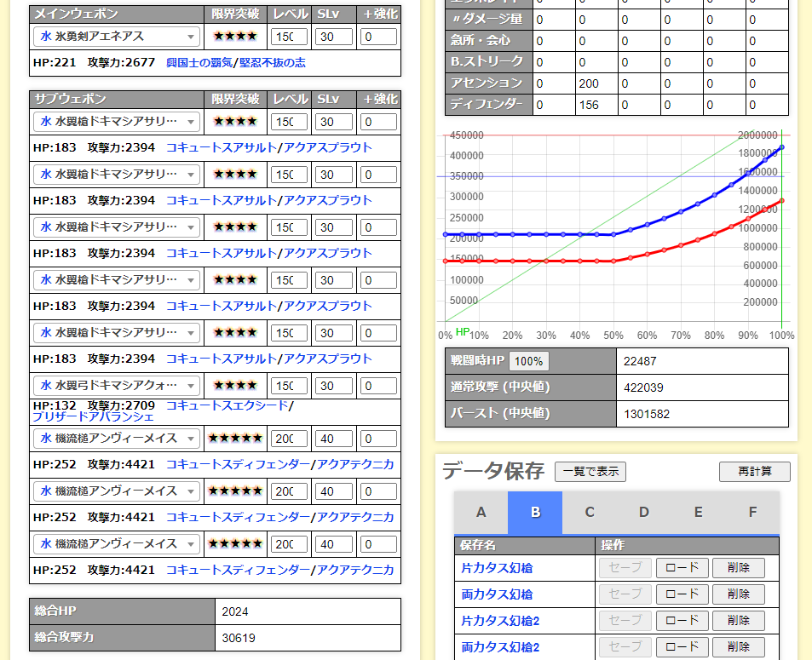Switch to data save tab C

(x=590, y=513)
